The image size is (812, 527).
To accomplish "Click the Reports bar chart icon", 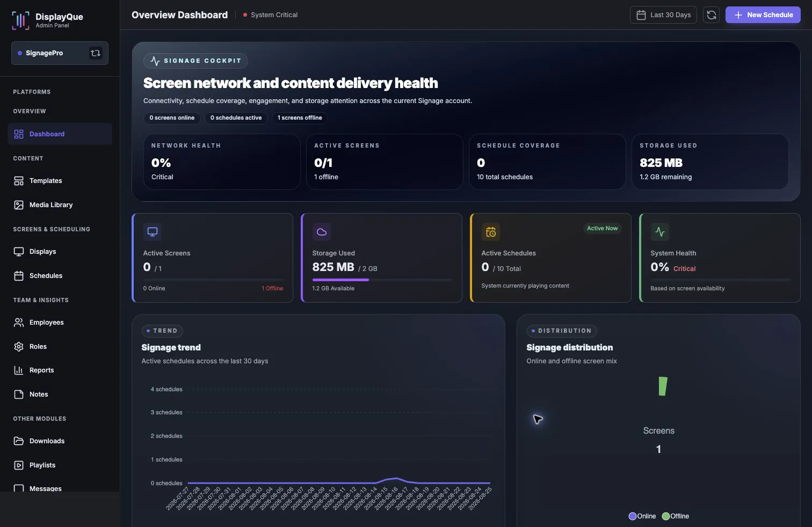I will tap(19, 370).
